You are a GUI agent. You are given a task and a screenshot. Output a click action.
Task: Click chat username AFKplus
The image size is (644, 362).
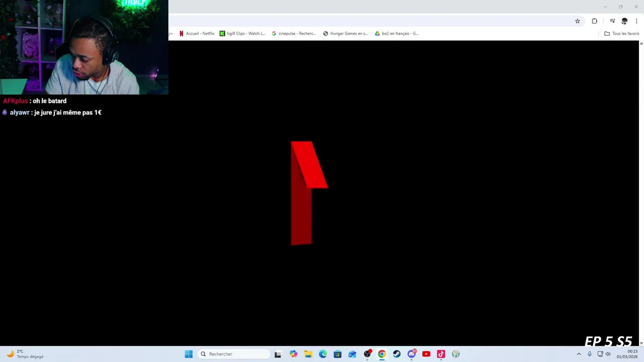(15, 101)
